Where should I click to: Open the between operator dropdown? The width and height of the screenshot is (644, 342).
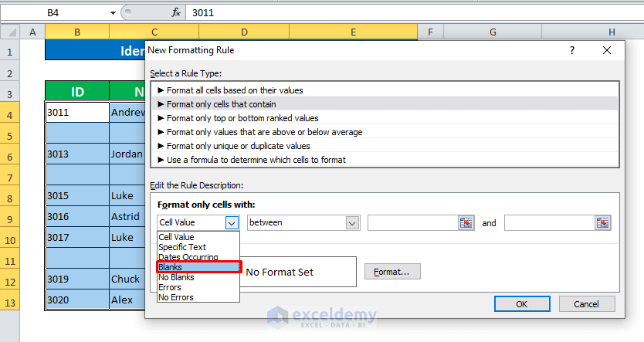point(352,222)
